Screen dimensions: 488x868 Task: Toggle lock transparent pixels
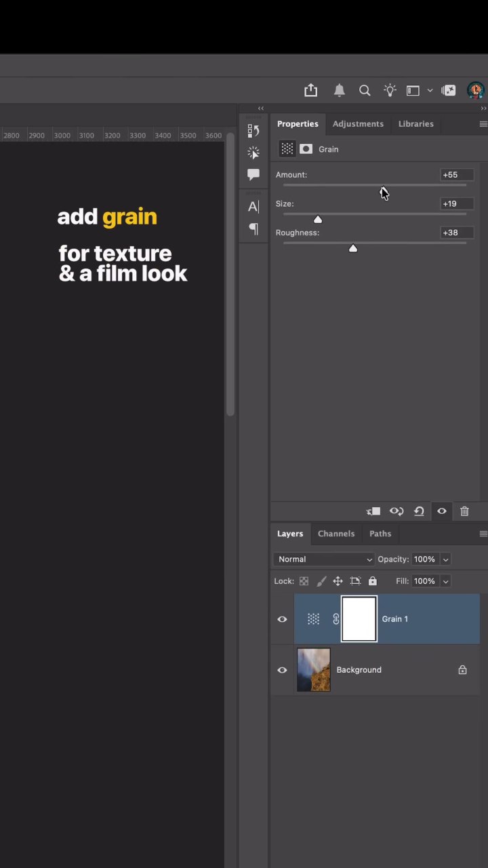tap(304, 581)
